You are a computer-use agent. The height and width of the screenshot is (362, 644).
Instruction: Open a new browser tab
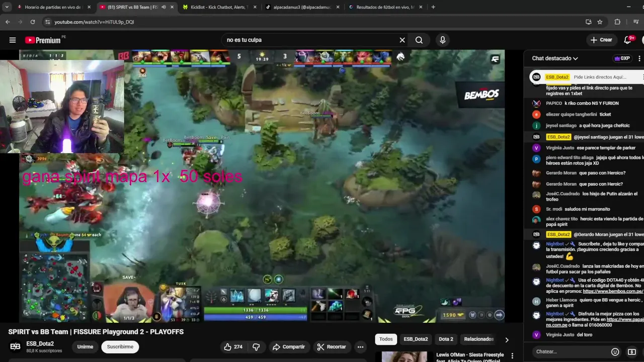(x=433, y=7)
